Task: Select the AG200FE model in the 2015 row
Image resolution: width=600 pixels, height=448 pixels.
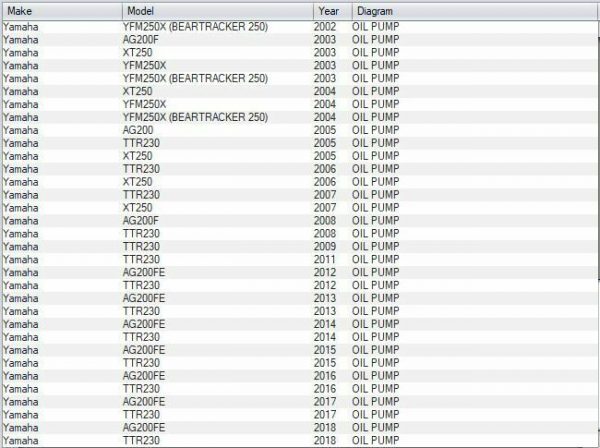Action: click(144, 350)
